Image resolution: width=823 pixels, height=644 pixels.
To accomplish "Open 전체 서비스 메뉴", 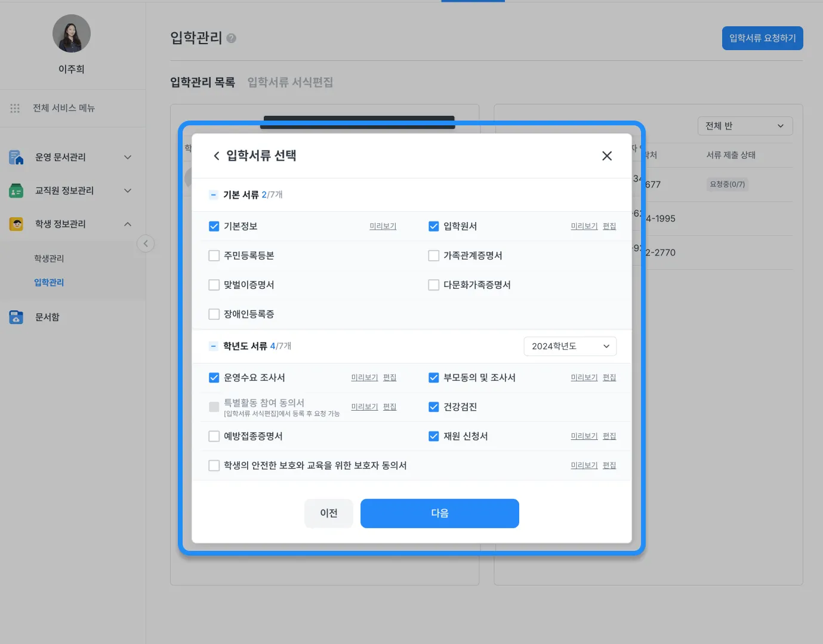I will click(x=64, y=108).
